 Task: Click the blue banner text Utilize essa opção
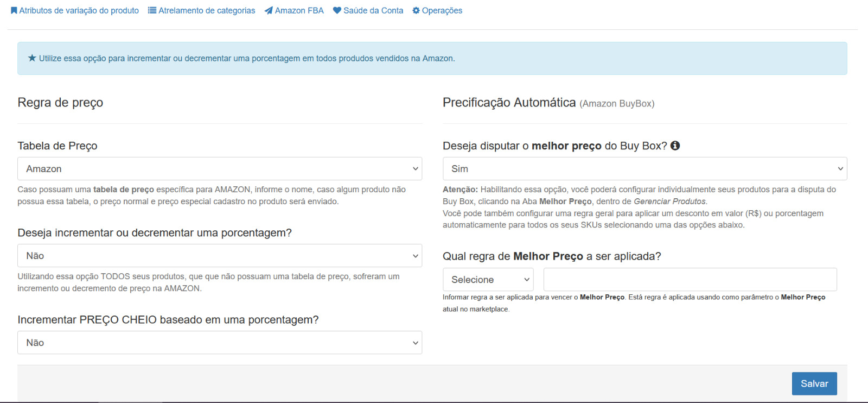[247, 58]
